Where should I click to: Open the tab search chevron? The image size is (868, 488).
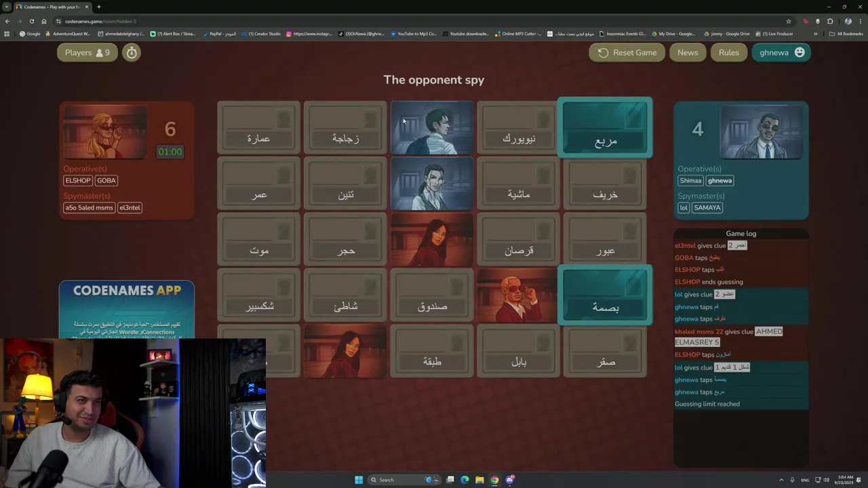point(7,7)
